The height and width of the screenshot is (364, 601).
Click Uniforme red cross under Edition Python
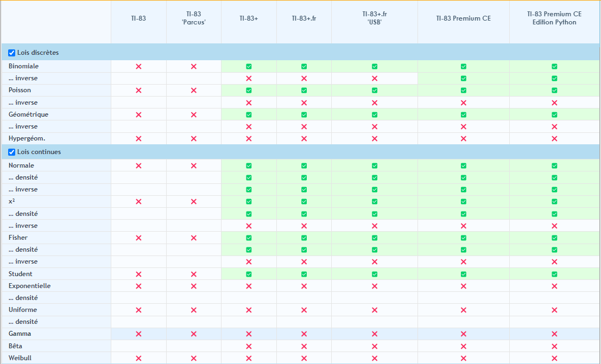point(554,310)
